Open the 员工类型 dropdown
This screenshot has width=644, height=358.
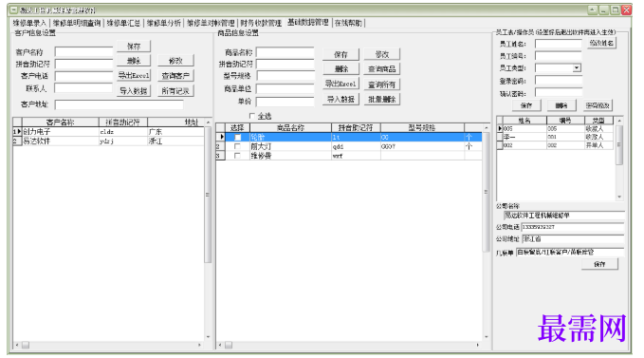click(x=577, y=67)
